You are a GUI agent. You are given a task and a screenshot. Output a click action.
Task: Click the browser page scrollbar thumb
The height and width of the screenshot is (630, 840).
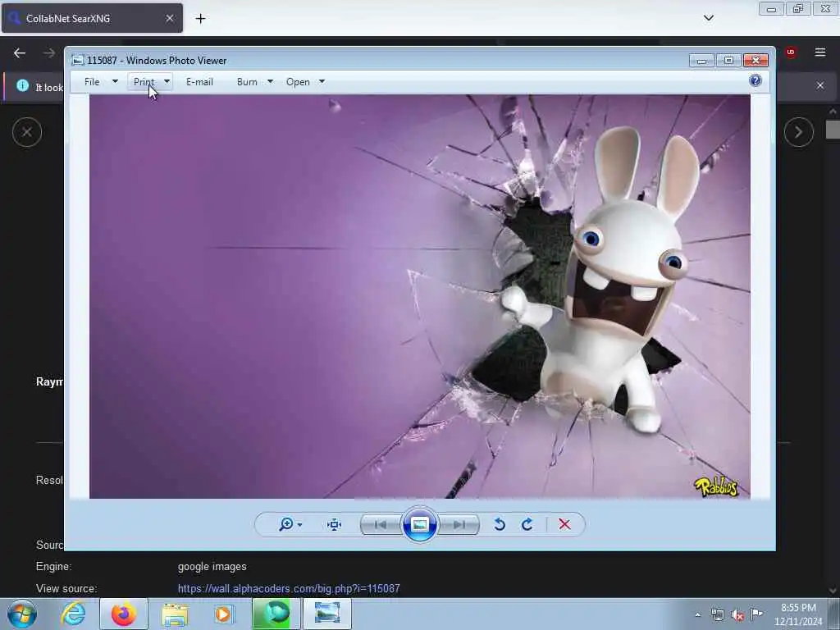(x=833, y=129)
